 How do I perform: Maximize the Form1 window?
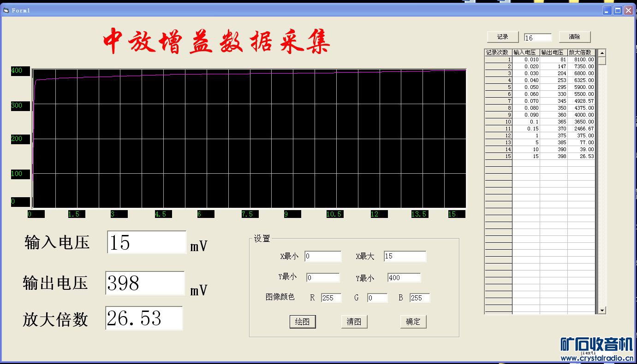618,10
